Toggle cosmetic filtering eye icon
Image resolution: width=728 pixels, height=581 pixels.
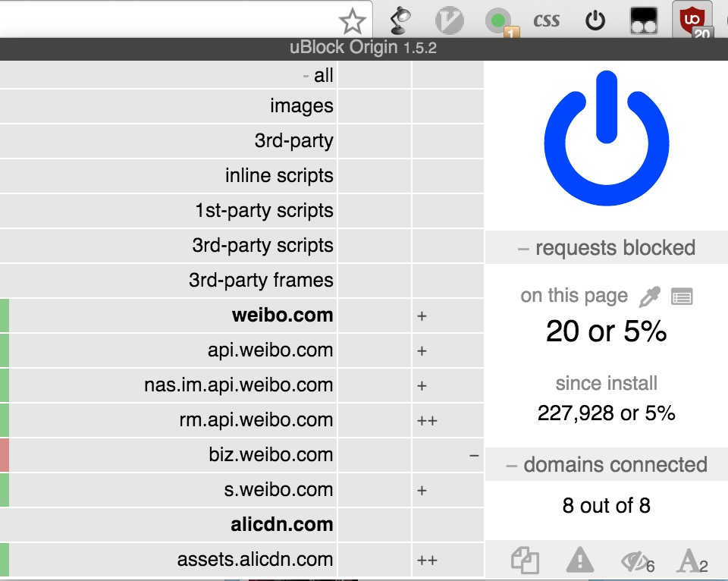click(635, 561)
